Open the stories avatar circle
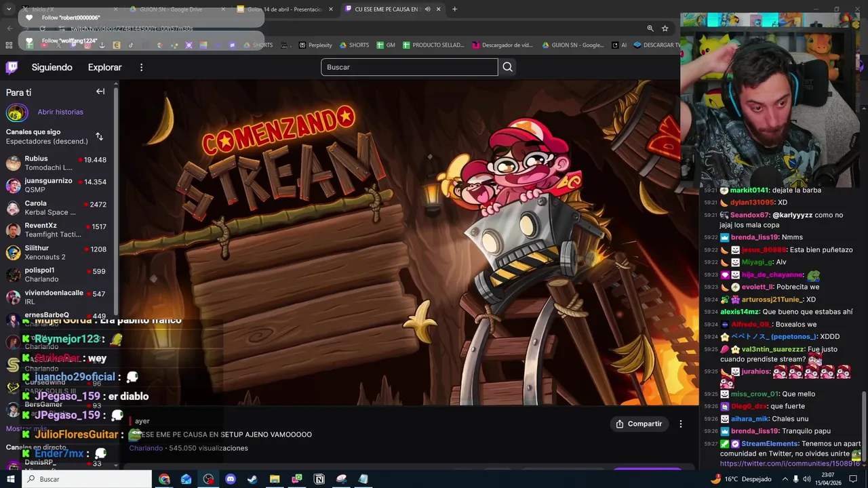Screen dimensions: 868x488 pos(17,113)
